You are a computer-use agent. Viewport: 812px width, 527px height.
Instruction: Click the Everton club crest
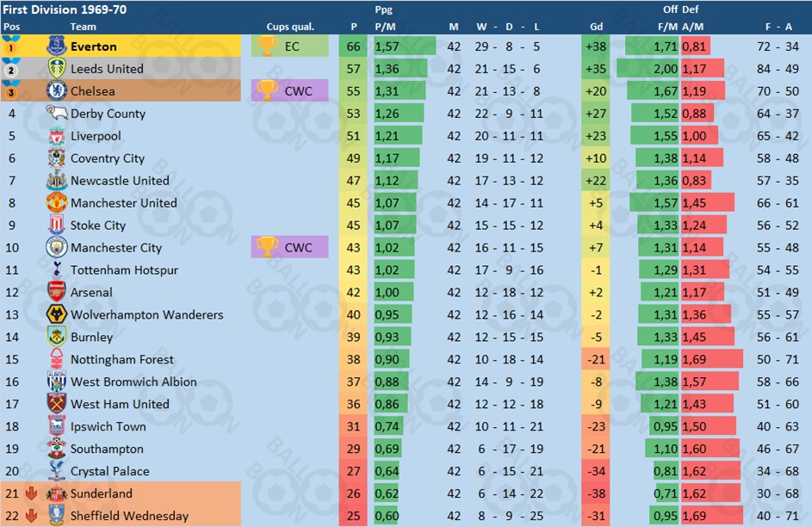57,46
